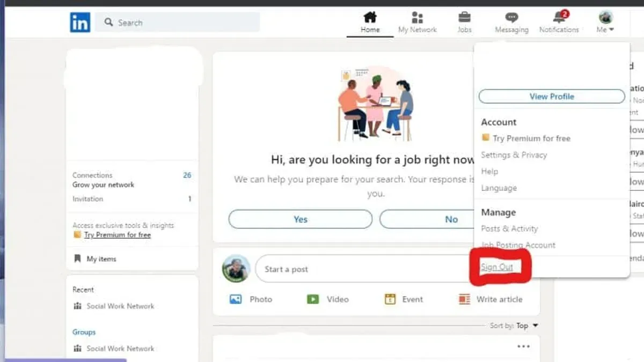The width and height of the screenshot is (644, 362).
Task: Open My Network nav icon
Action: [418, 17]
